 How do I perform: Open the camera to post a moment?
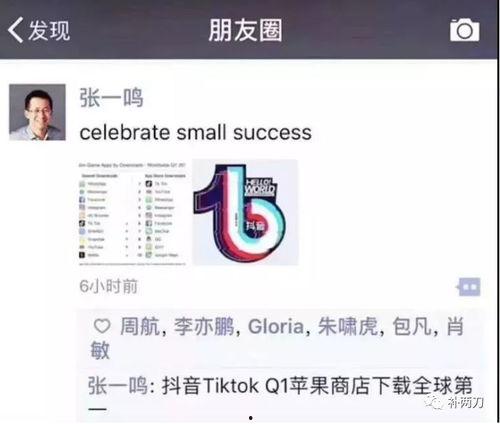[x=465, y=30]
